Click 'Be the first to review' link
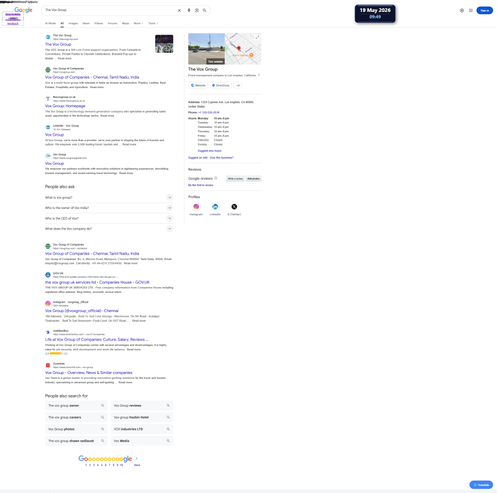The image size is (500, 493). pos(200,185)
